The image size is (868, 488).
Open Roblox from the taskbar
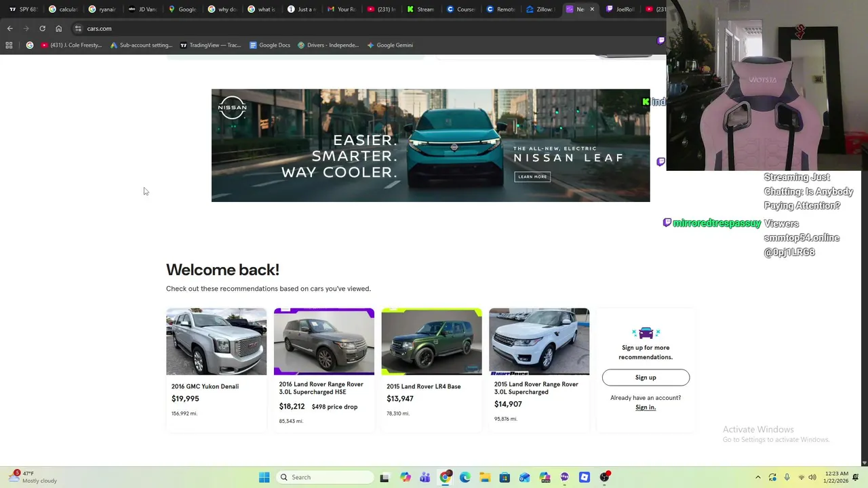[x=585, y=477]
